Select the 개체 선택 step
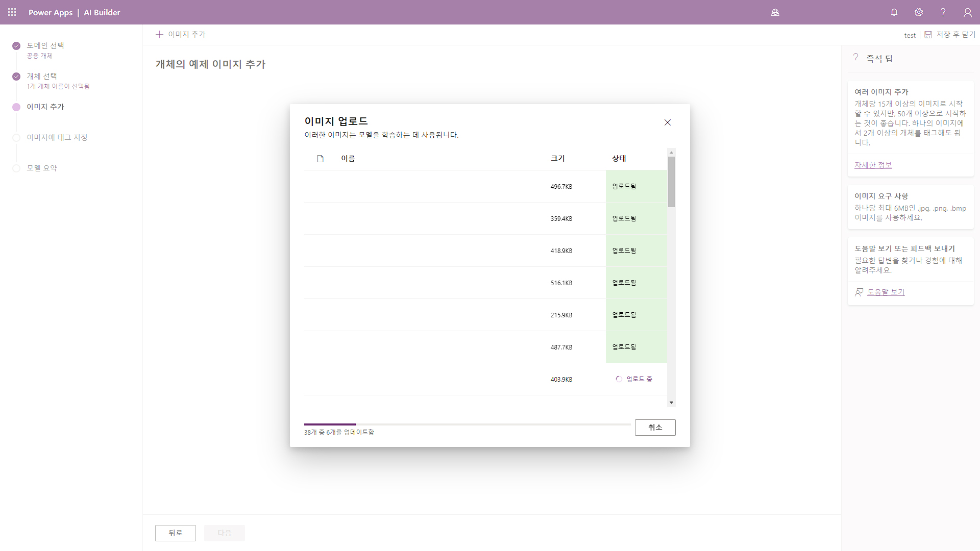This screenshot has height=551, width=980. click(41, 76)
